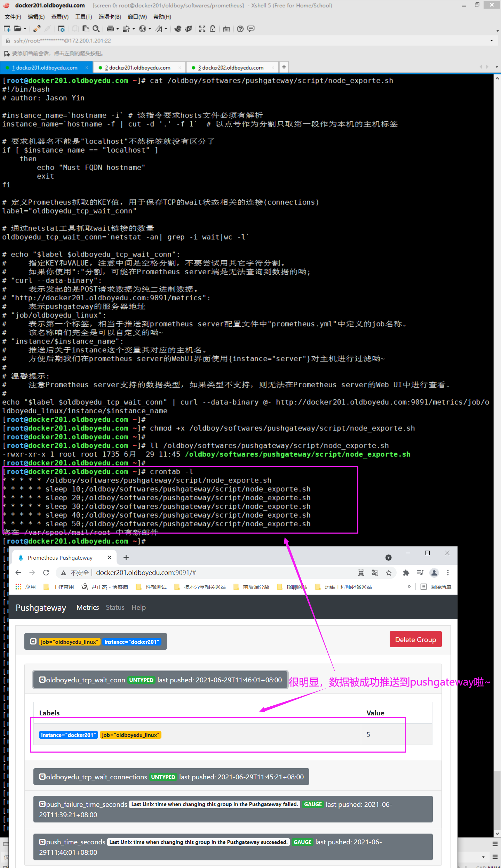Open the dropdown arrow beside Open folder icon
This screenshot has height=868, width=501.
click(x=25, y=29)
